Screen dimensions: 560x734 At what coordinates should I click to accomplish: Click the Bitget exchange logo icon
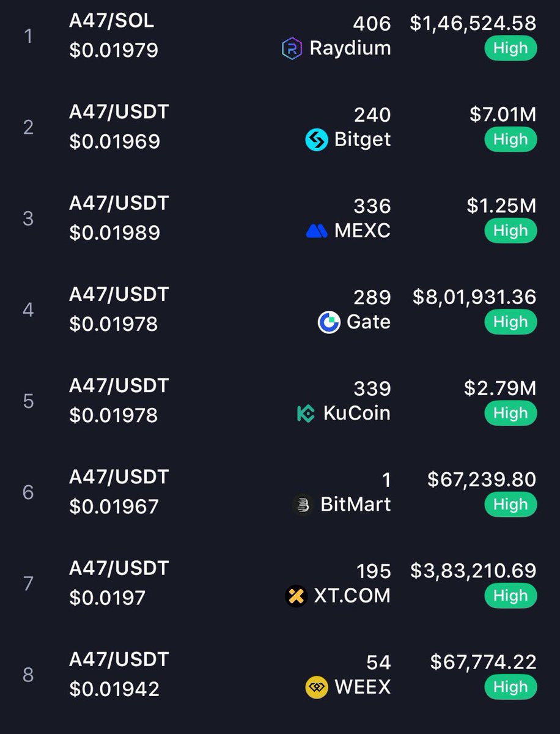[x=317, y=140]
